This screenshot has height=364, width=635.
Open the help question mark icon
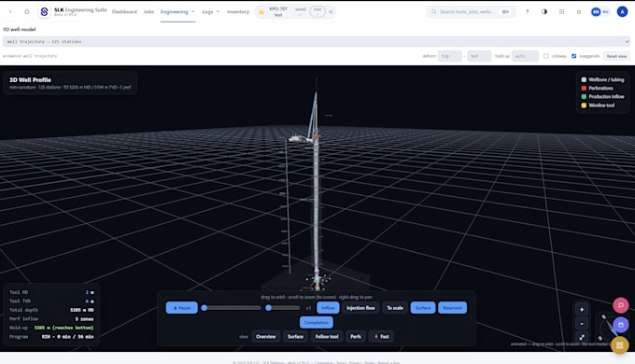528,12
